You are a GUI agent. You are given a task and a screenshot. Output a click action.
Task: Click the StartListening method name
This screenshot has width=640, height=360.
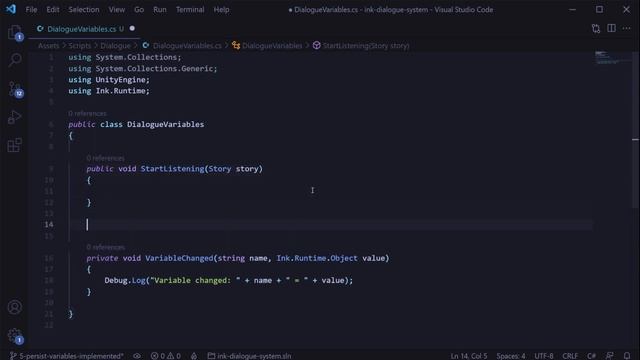tap(172, 169)
